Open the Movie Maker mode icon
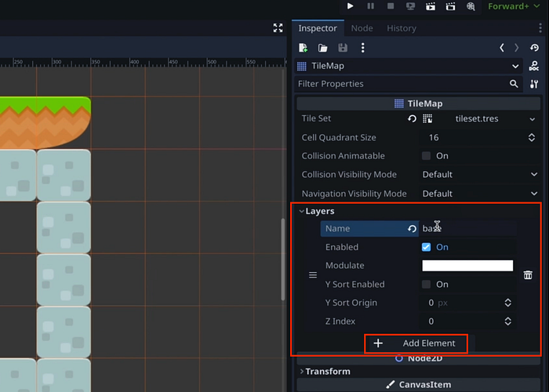Image resolution: width=549 pixels, height=392 pixels. tap(471, 6)
